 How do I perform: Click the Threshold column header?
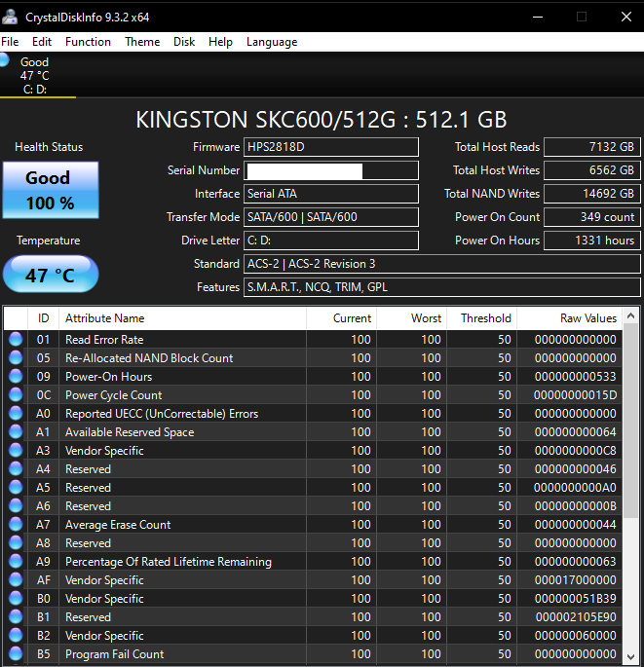482,318
